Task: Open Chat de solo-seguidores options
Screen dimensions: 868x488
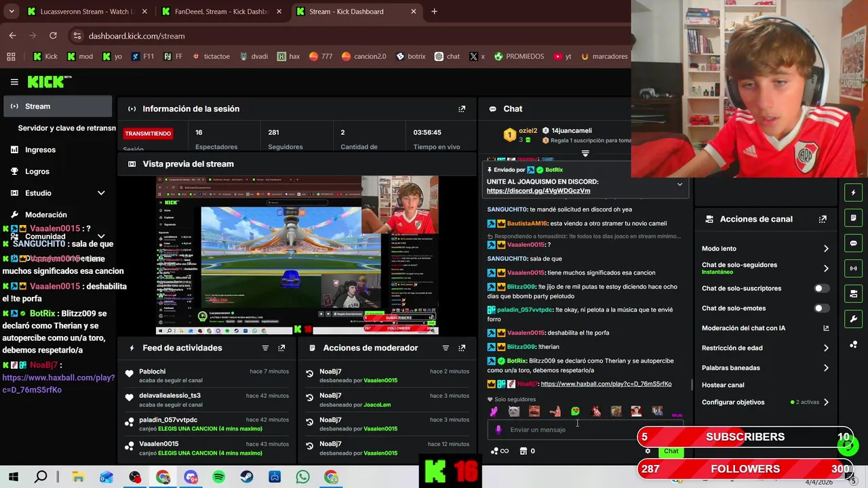Action: click(765, 268)
